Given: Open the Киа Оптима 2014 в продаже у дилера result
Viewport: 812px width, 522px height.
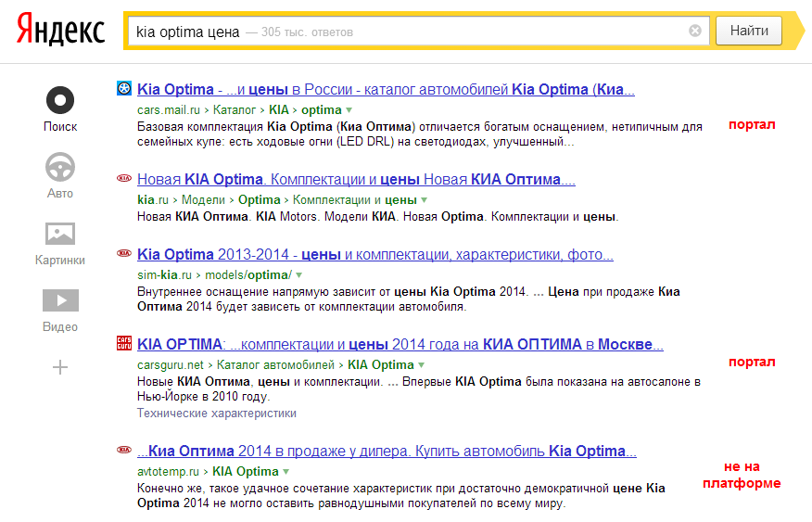Looking at the screenshot, I should click(387, 451).
